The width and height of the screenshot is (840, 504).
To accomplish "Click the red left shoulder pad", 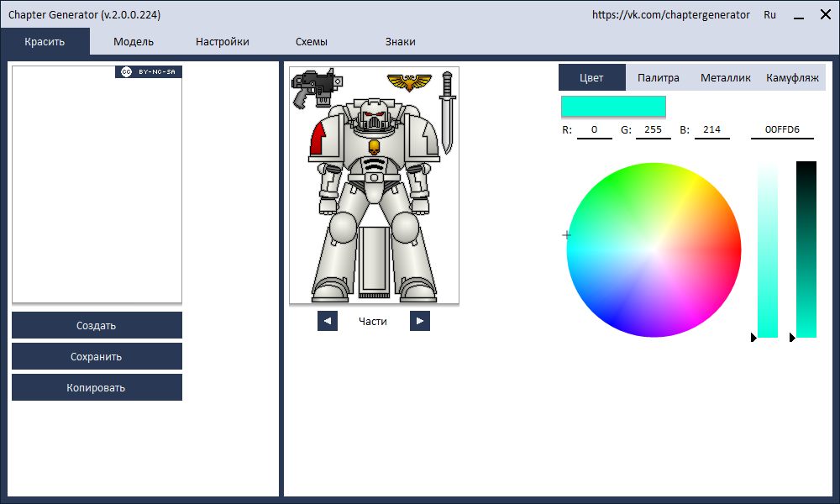I will coord(318,139).
